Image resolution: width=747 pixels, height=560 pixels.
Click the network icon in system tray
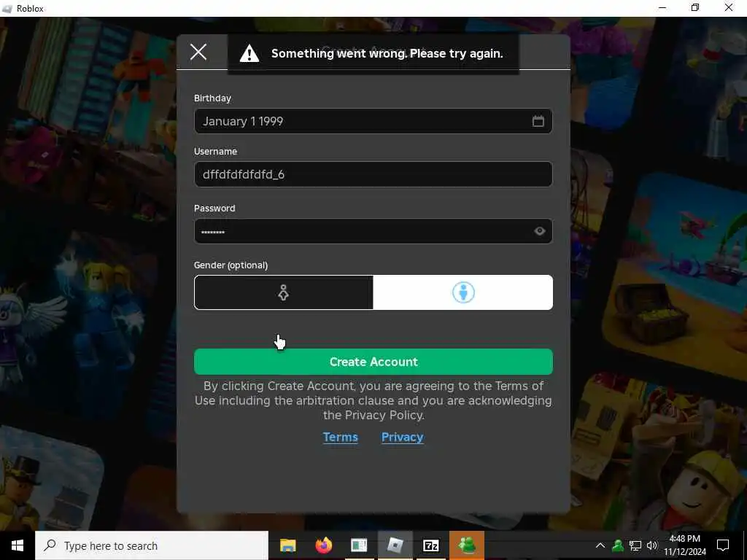click(635, 545)
